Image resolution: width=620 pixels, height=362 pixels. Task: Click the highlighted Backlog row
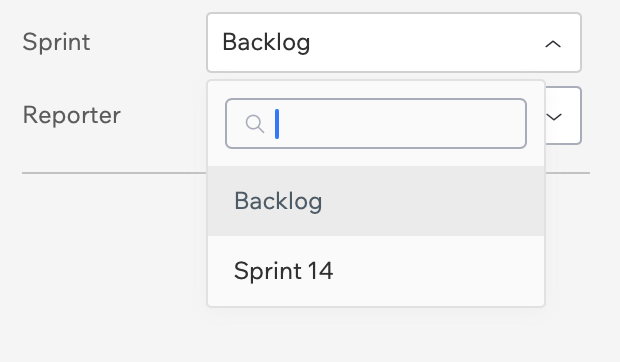coord(376,201)
